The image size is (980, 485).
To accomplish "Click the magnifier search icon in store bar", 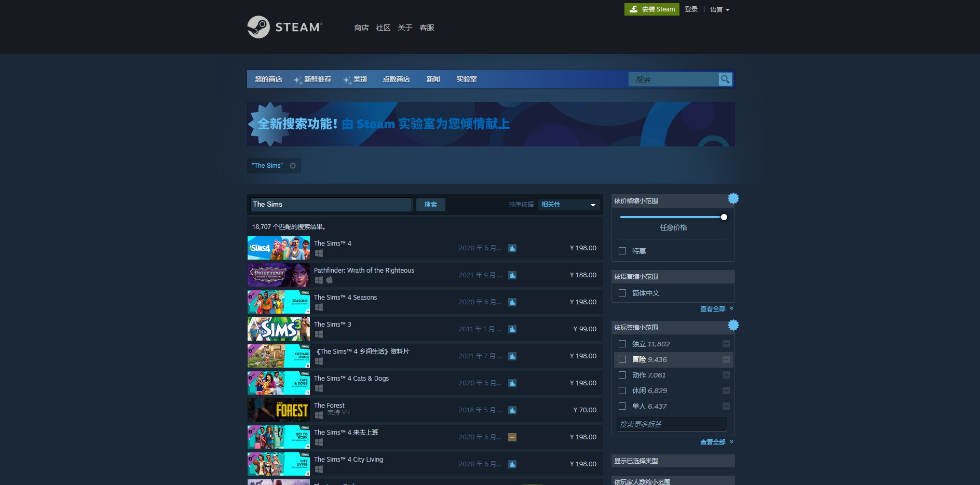I will (x=725, y=79).
